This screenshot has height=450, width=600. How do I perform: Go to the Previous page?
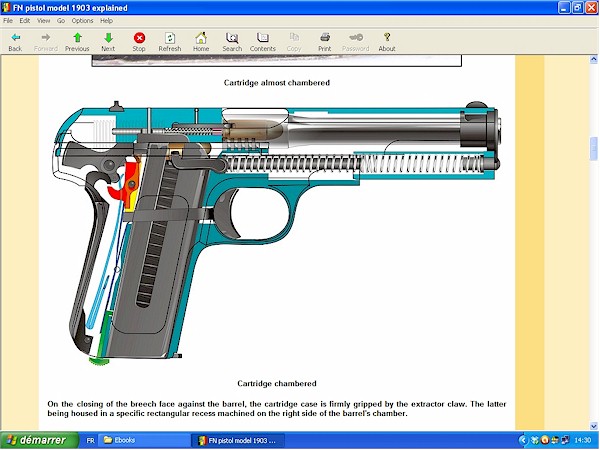[77, 42]
